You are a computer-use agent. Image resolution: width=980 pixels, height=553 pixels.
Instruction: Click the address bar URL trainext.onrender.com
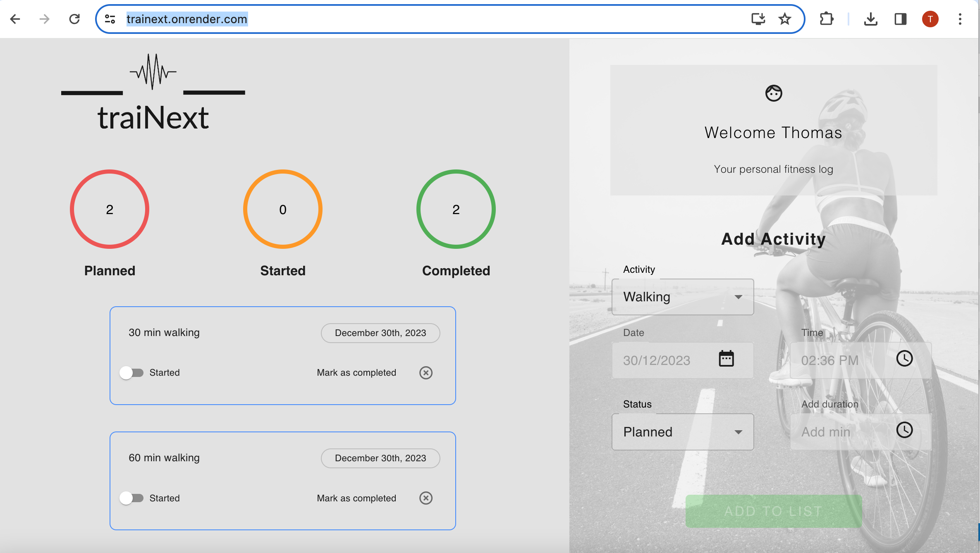pos(186,19)
